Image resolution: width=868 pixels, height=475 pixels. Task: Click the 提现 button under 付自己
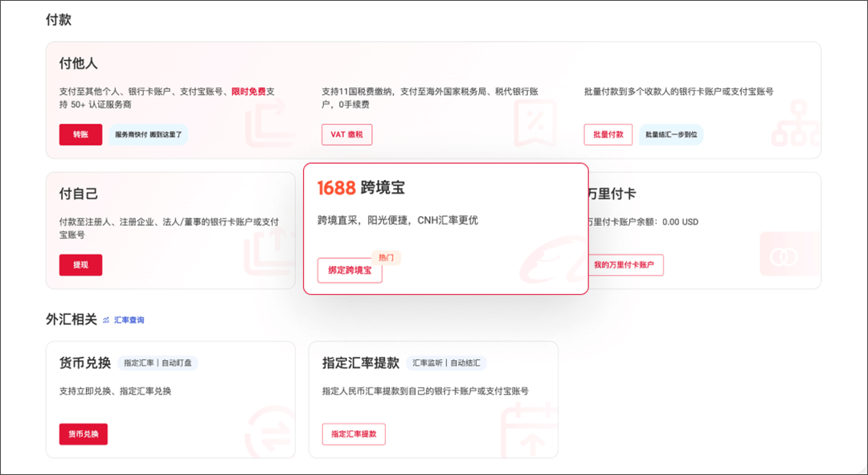point(81,264)
